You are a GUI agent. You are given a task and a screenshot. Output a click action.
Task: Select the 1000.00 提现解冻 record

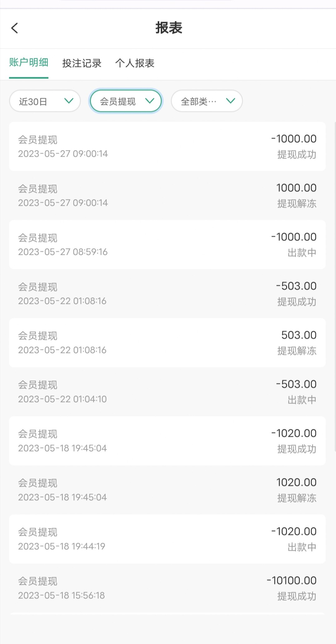pos(167,195)
